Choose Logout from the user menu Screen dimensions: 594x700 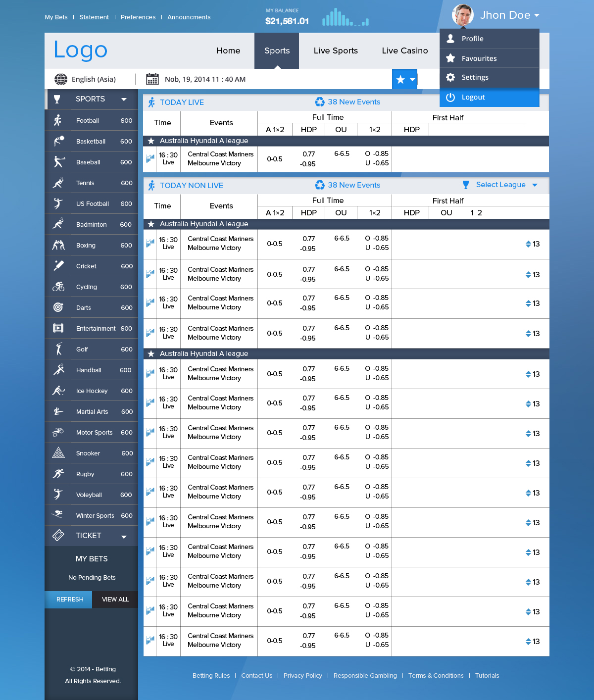490,97
